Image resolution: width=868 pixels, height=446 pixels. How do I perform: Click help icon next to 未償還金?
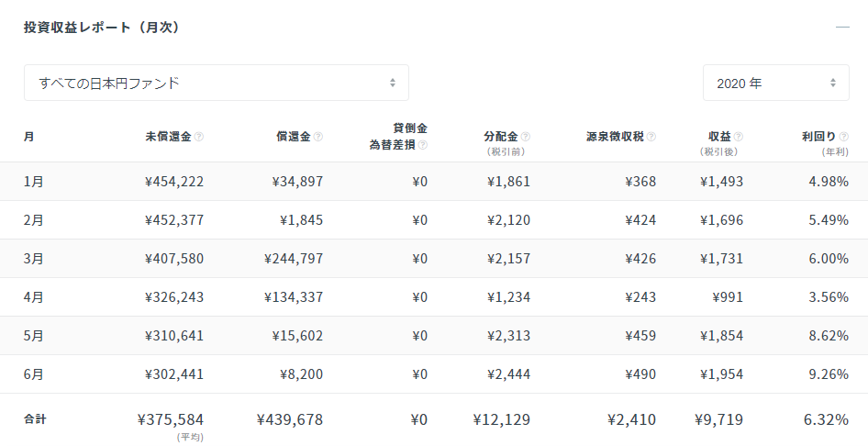coord(199,137)
